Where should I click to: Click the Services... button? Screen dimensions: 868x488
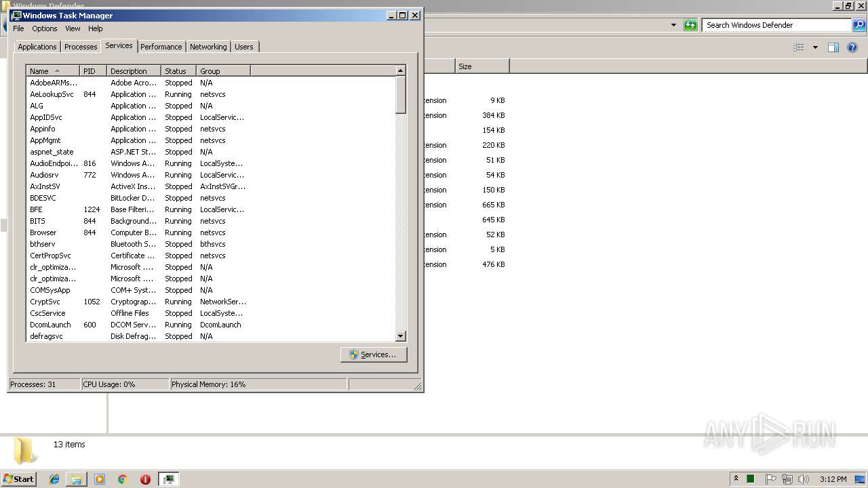click(374, 354)
